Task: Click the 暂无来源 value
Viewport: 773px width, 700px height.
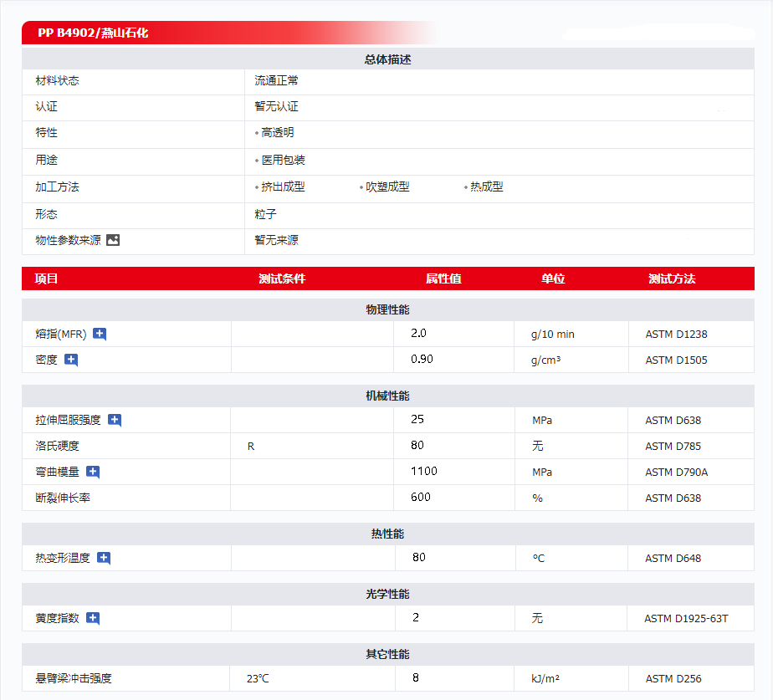Action: (x=277, y=240)
